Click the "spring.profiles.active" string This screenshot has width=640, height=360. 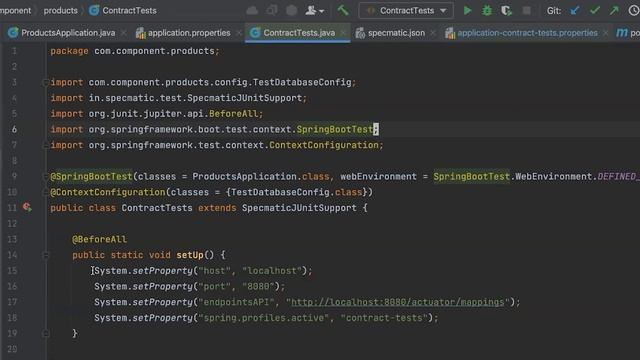point(263,318)
